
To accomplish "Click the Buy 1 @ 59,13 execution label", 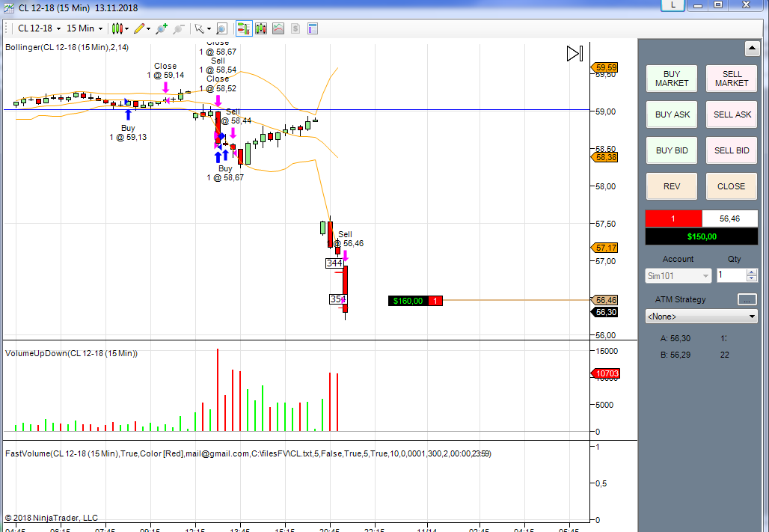I will point(128,132).
